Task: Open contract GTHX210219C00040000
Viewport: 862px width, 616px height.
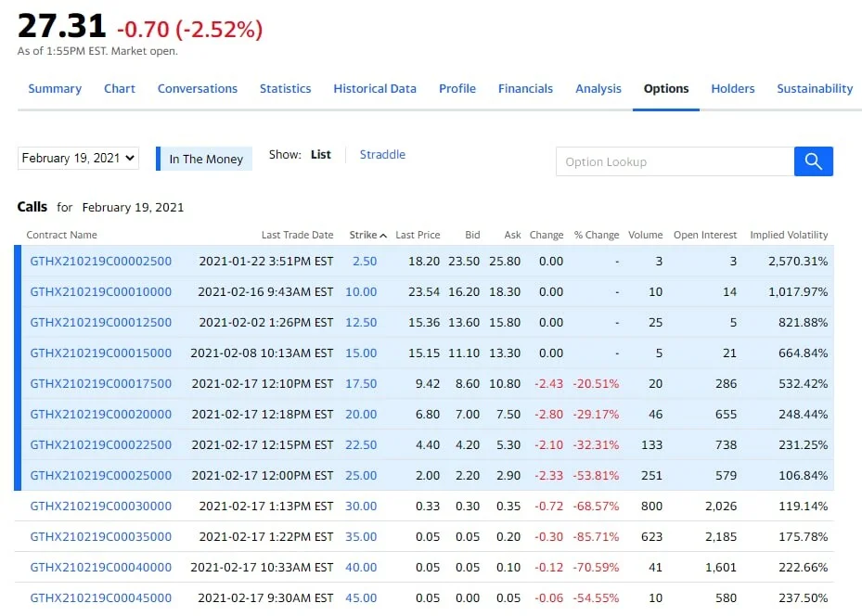Action: 100,567
